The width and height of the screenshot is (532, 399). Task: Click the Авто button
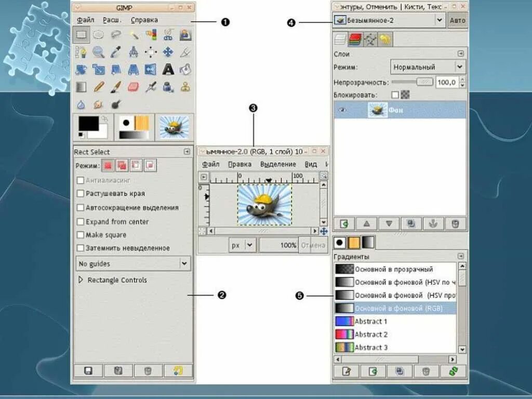pyautogui.click(x=457, y=20)
